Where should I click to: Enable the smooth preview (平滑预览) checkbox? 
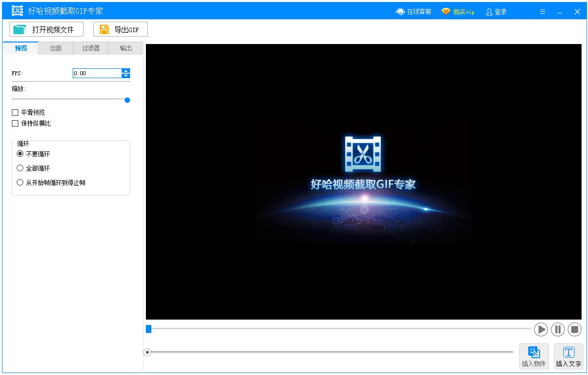pyautogui.click(x=15, y=113)
